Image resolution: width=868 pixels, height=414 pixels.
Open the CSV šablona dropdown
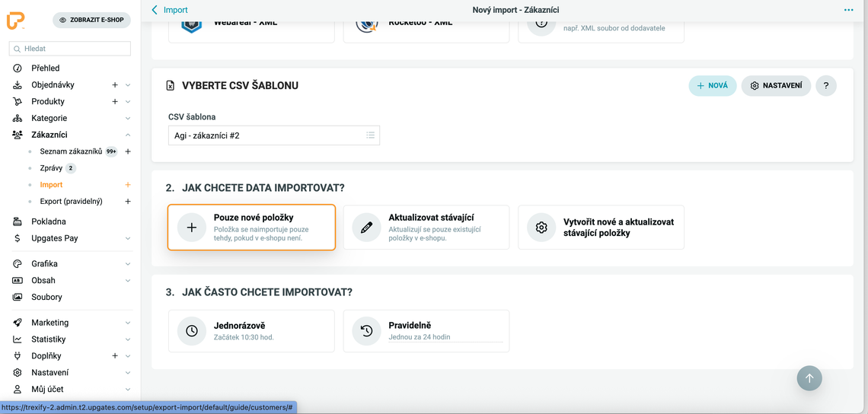pos(273,135)
